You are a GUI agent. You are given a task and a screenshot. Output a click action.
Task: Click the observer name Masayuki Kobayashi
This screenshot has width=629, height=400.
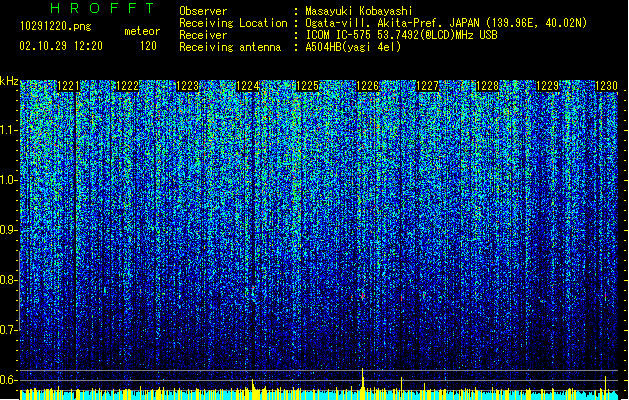[359, 11]
